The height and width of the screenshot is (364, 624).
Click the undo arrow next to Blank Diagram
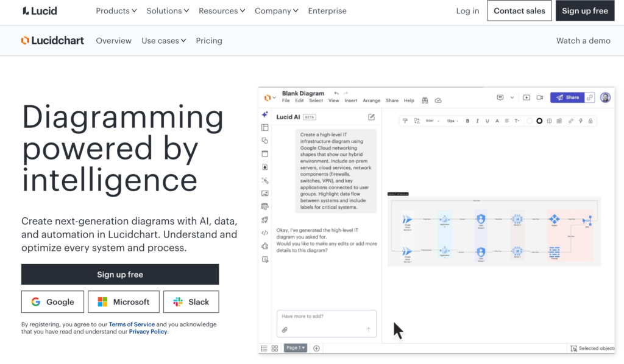336,93
